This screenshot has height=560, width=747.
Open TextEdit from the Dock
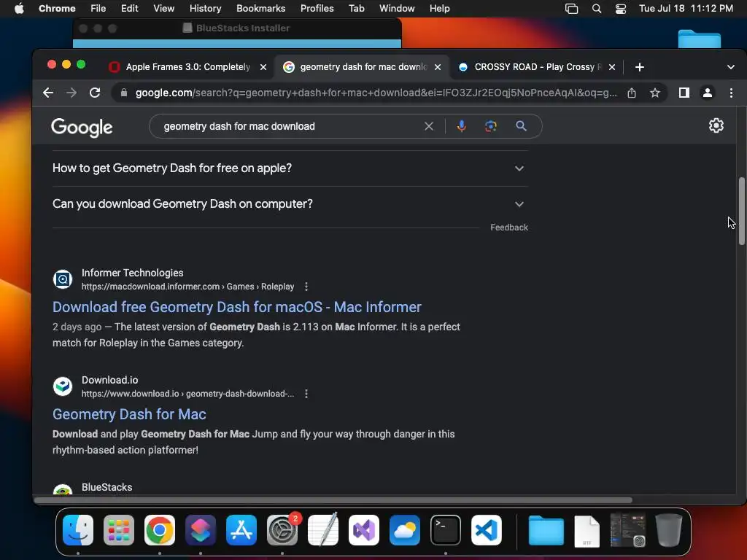[x=323, y=530]
